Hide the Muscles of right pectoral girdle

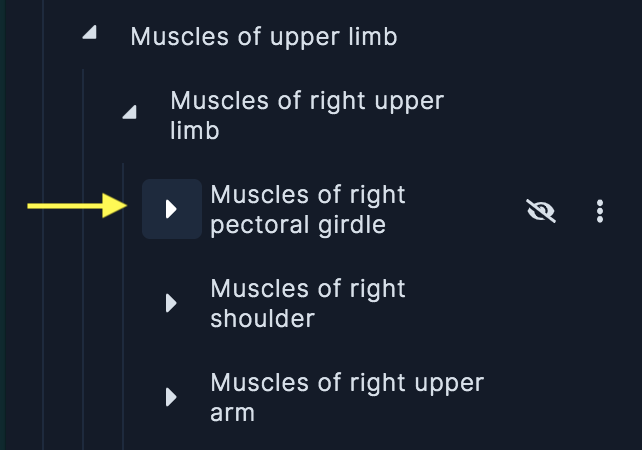click(x=541, y=211)
